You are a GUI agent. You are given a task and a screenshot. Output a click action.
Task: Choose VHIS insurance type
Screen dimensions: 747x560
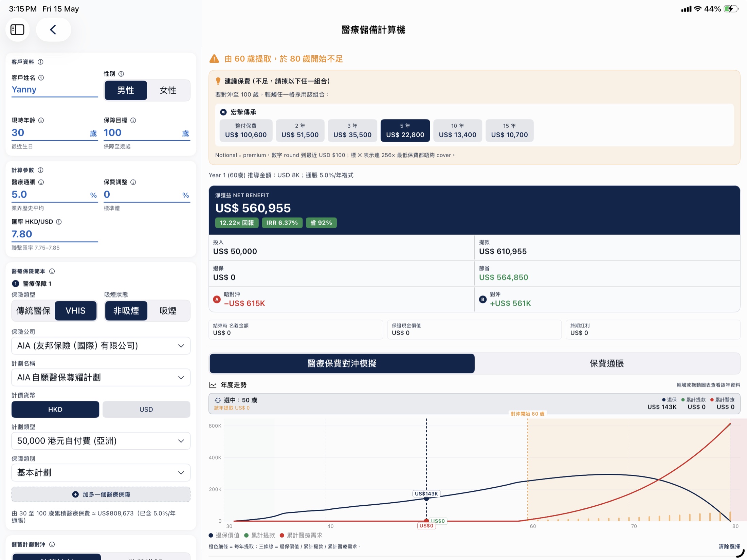pyautogui.click(x=75, y=311)
